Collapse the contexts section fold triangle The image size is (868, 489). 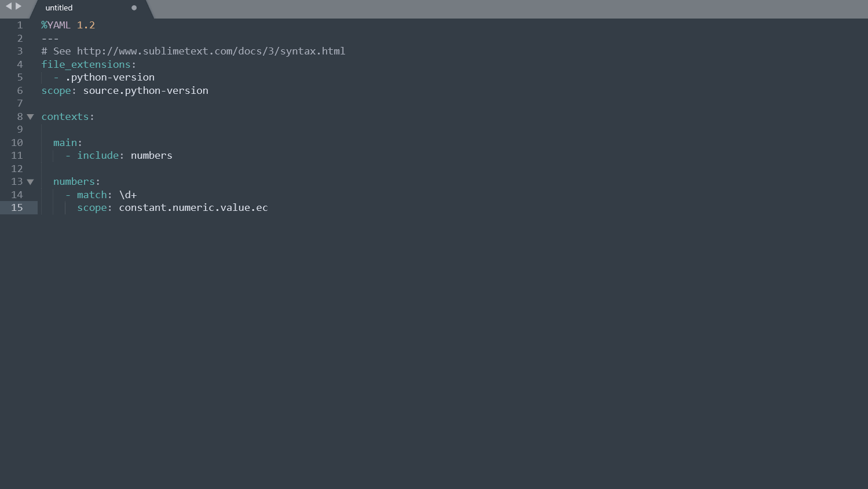30,116
